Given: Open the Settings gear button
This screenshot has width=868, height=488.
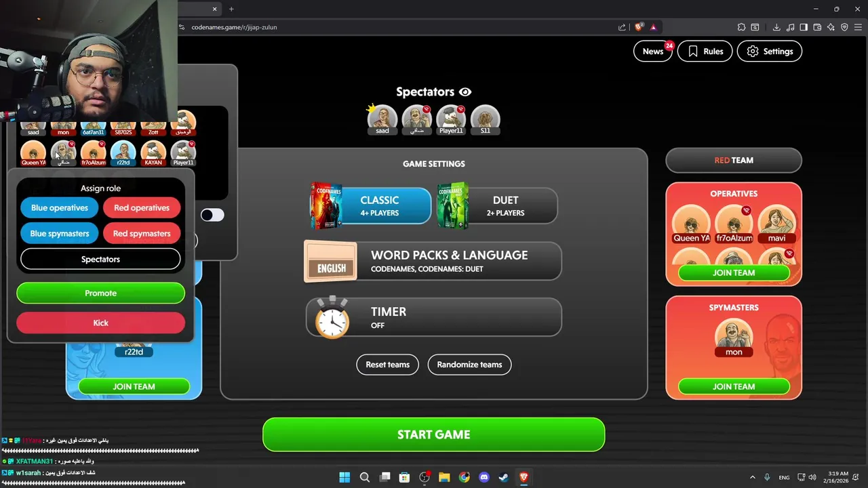Looking at the screenshot, I should coord(770,52).
